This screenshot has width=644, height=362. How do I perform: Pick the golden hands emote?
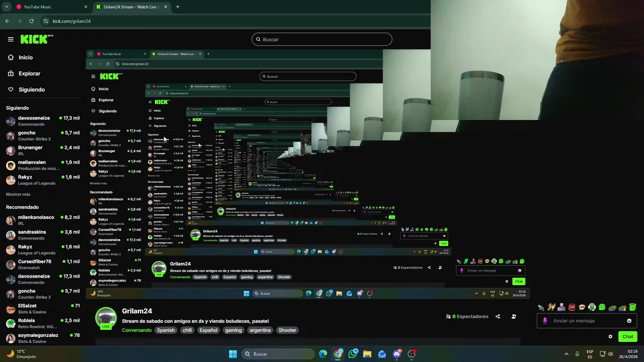(551, 307)
